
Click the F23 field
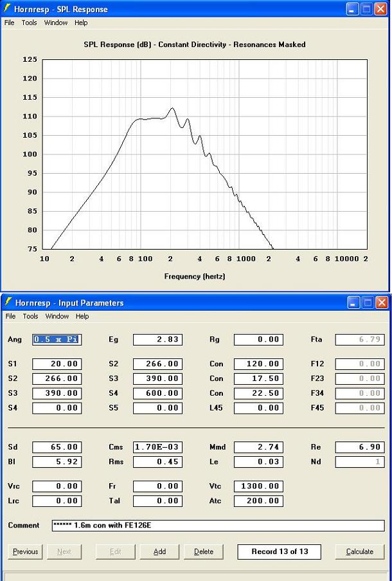click(360, 379)
